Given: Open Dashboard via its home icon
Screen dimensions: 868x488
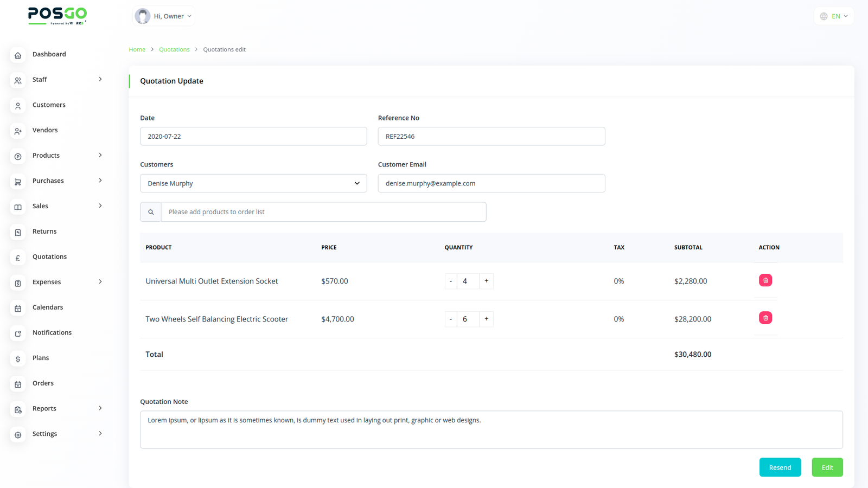Looking at the screenshot, I should [18, 55].
